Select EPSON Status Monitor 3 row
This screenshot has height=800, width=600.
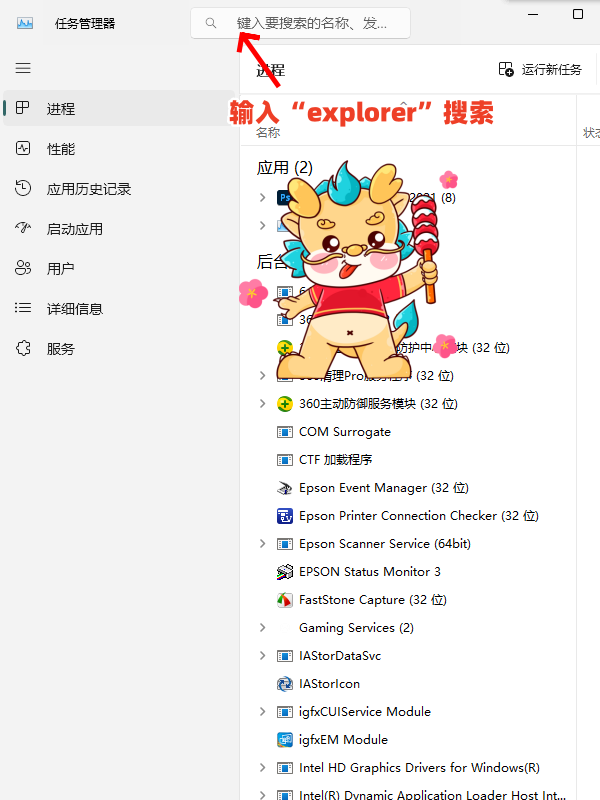pyautogui.click(x=408, y=571)
